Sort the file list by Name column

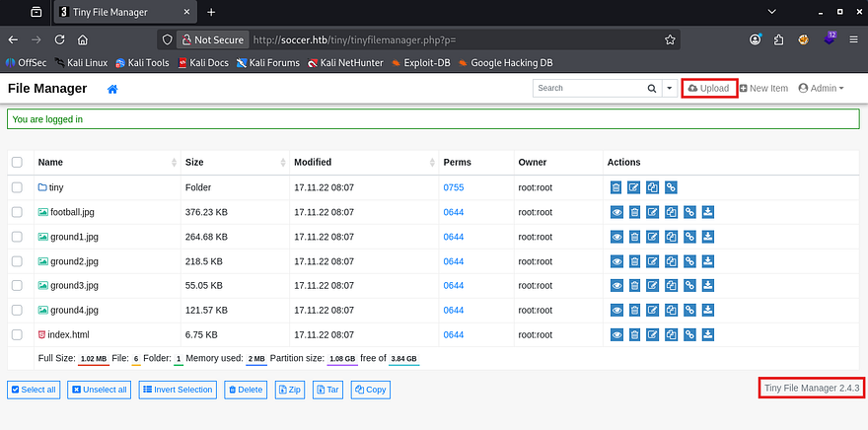click(x=51, y=162)
